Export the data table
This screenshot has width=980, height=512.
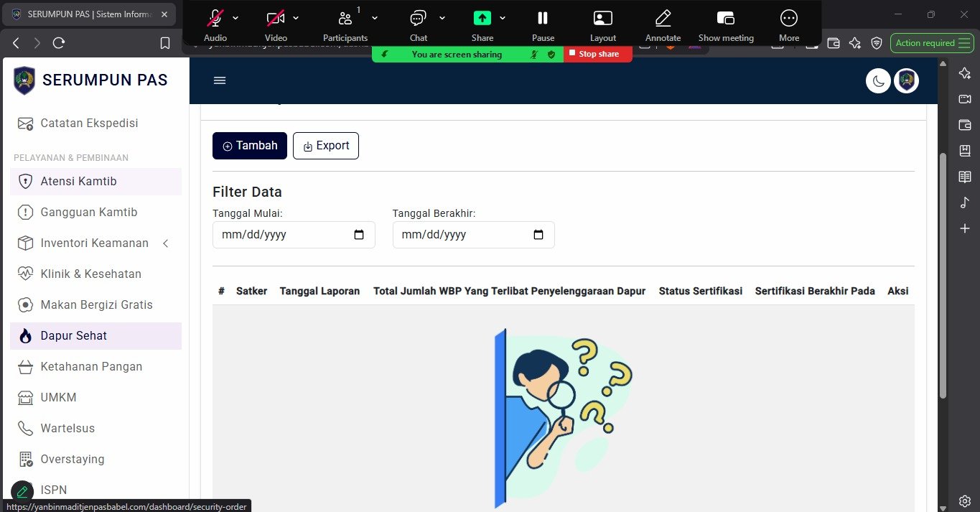[326, 146]
